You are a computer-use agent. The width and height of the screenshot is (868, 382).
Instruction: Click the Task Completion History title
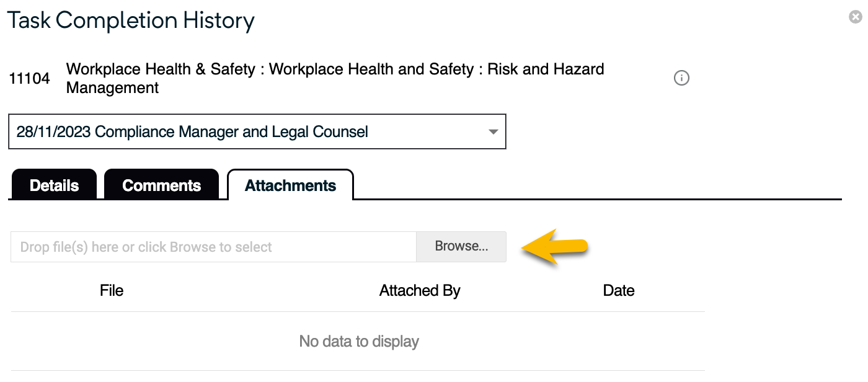pos(131,20)
